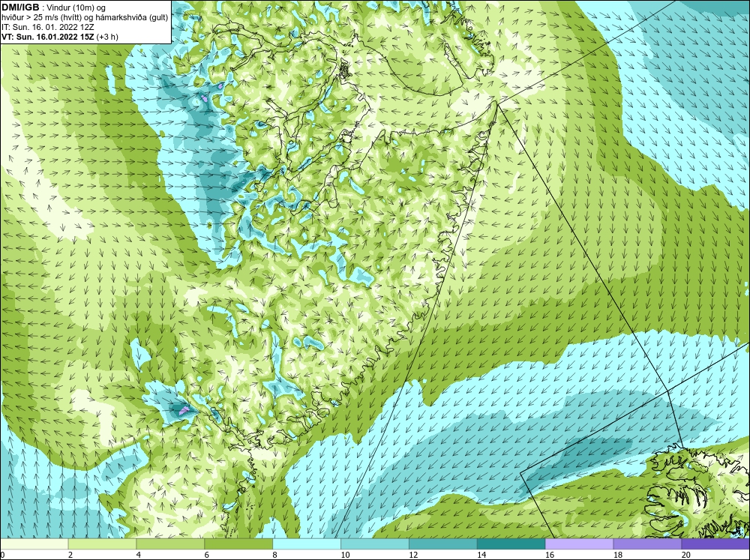This screenshot has height=560, width=750.
Task: Click the legend label '20'
Action: click(685, 555)
